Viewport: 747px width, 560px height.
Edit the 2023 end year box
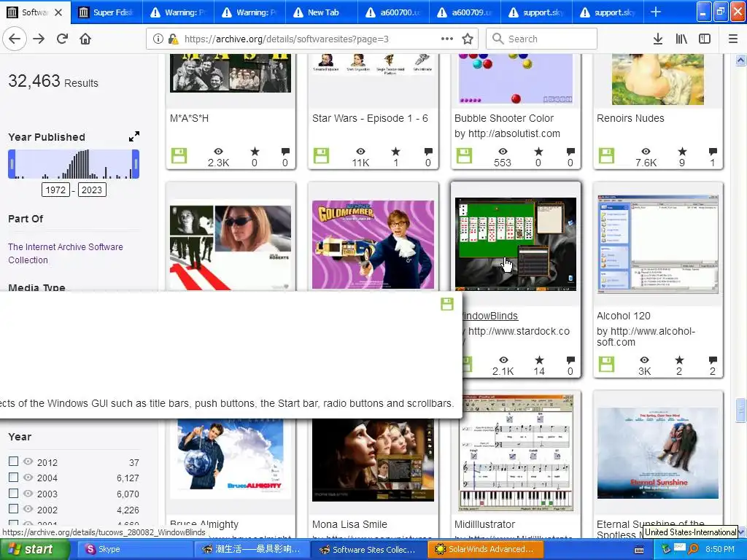(91, 190)
